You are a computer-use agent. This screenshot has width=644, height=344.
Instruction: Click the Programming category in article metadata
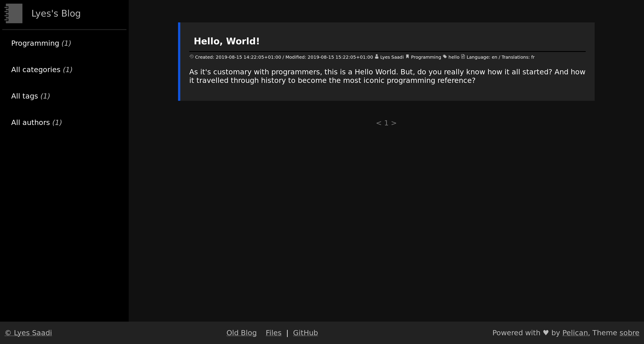click(426, 57)
